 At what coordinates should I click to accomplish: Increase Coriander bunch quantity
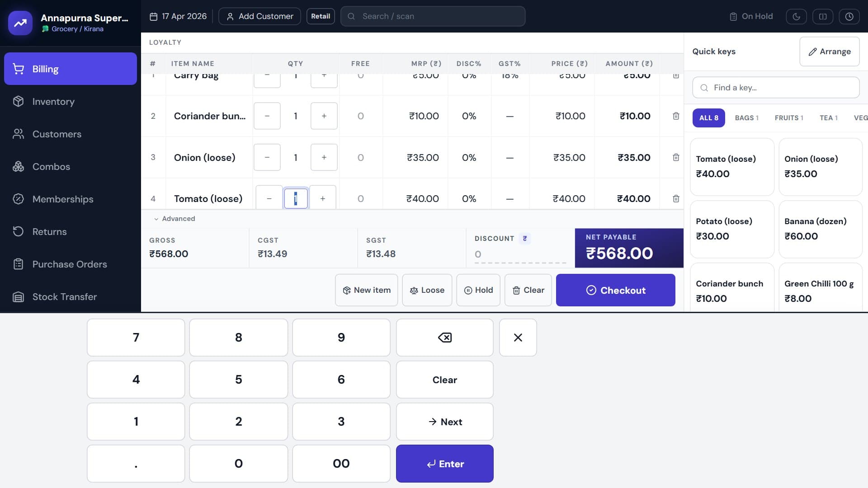tap(324, 116)
